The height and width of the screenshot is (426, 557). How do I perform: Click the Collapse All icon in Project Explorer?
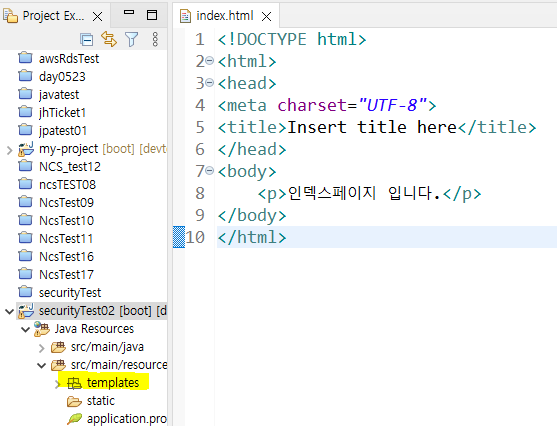86,39
